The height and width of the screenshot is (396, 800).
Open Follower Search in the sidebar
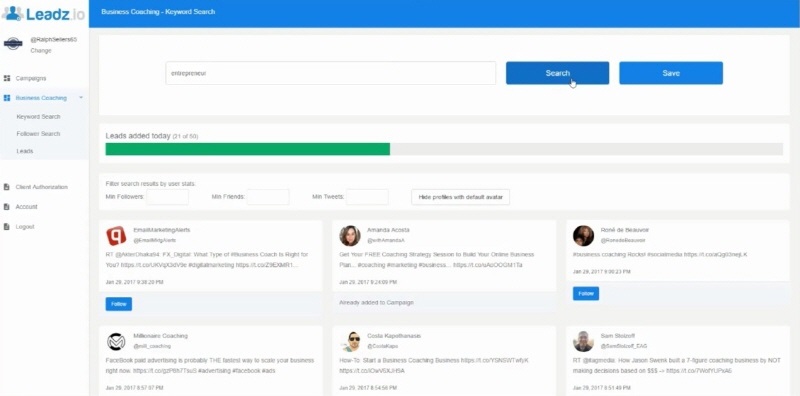point(38,134)
